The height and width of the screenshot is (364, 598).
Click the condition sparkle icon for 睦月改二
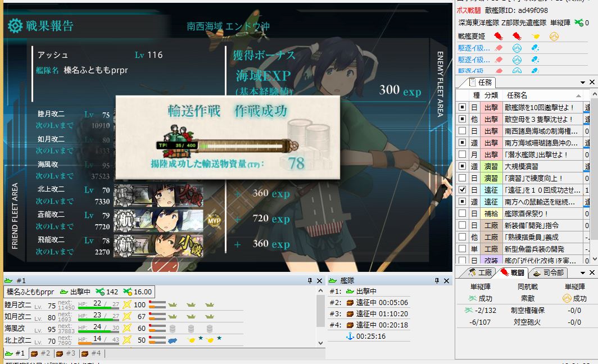pyautogui.click(x=127, y=305)
